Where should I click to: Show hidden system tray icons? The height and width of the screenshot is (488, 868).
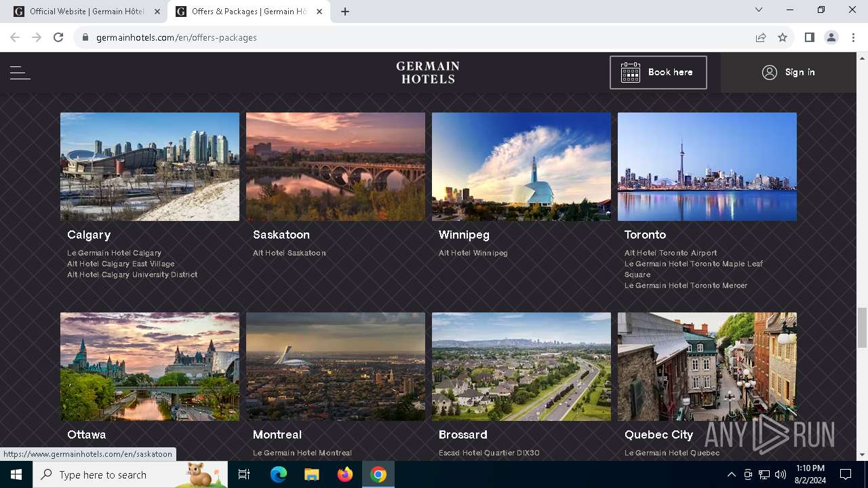pyautogui.click(x=731, y=474)
